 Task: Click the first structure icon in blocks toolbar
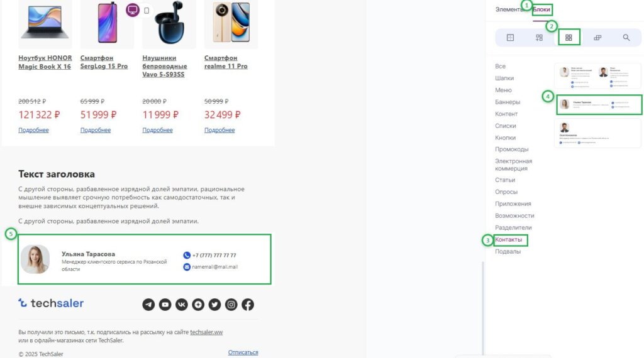click(510, 38)
